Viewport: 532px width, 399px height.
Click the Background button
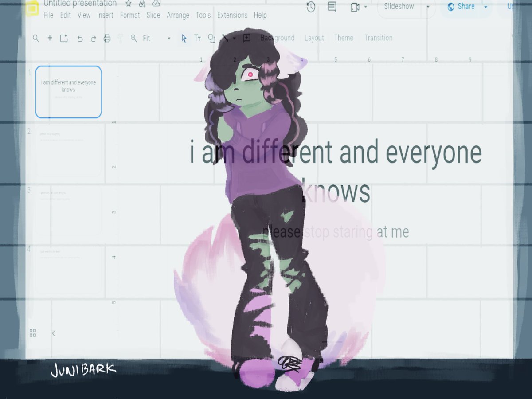pos(278,38)
